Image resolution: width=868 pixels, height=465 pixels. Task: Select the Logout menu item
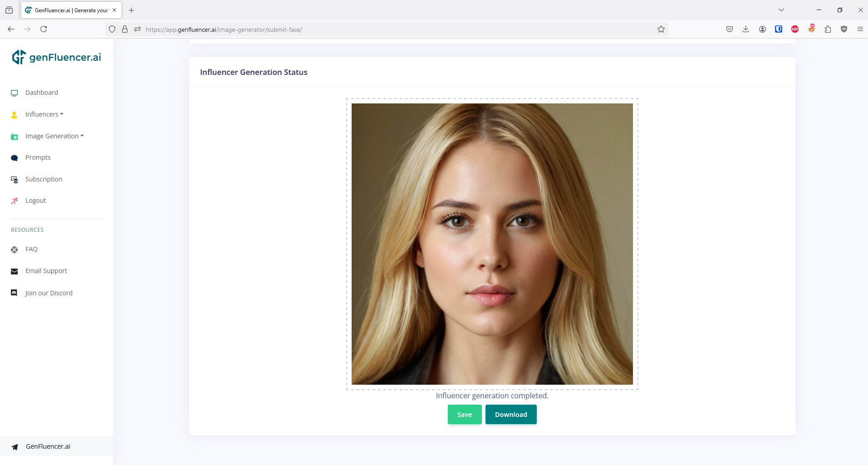pos(36,201)
